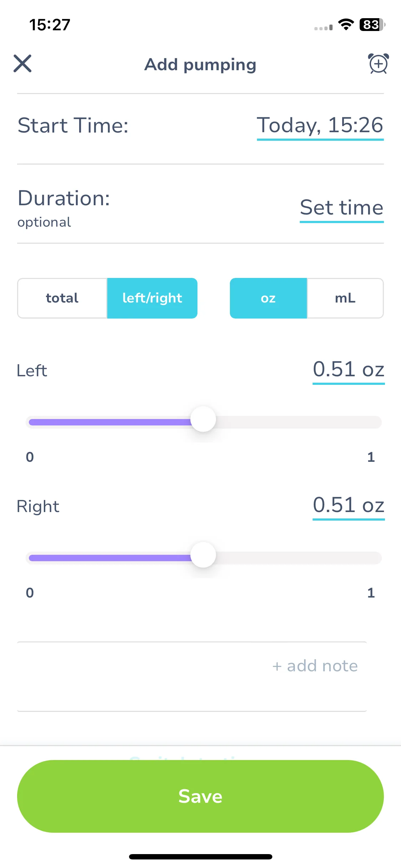Save the pumping entry
This screenshot has height=868, width=401.
(x=200, y=796)
